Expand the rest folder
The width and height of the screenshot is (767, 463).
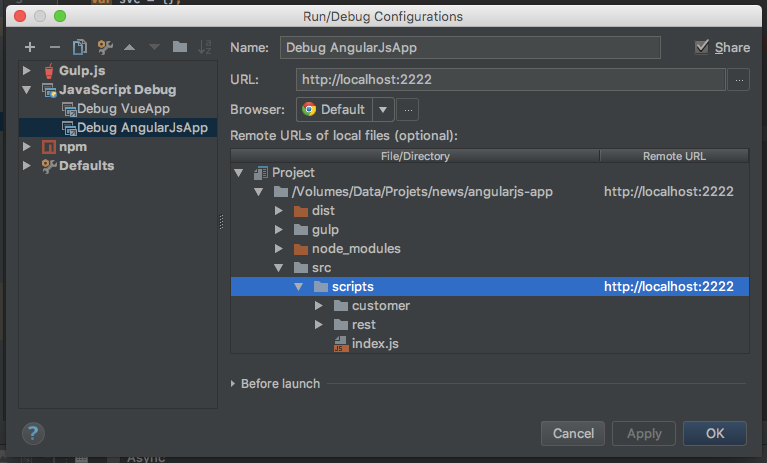(319, 325)
